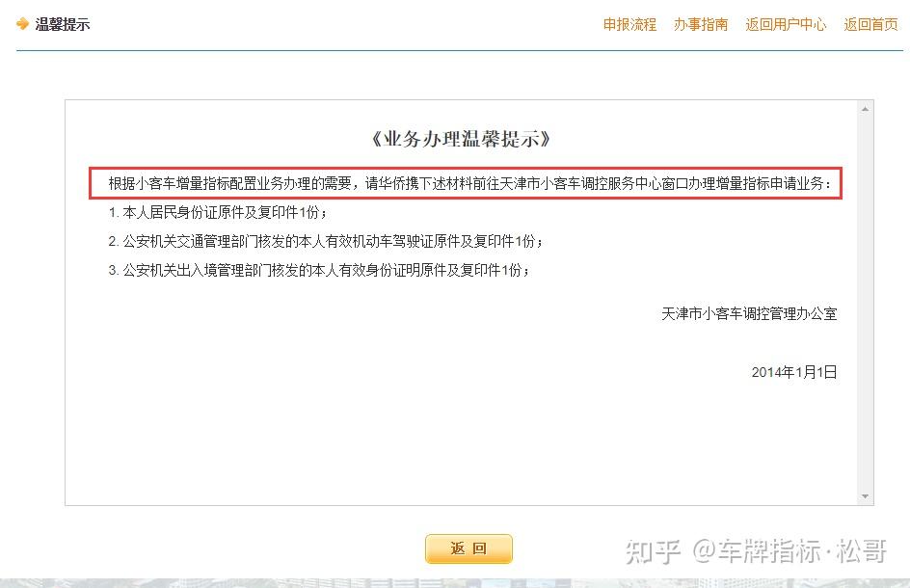910x588 pixels.
Task: Click the 温馨提示 header label
Action: click(x=63, y=24)
